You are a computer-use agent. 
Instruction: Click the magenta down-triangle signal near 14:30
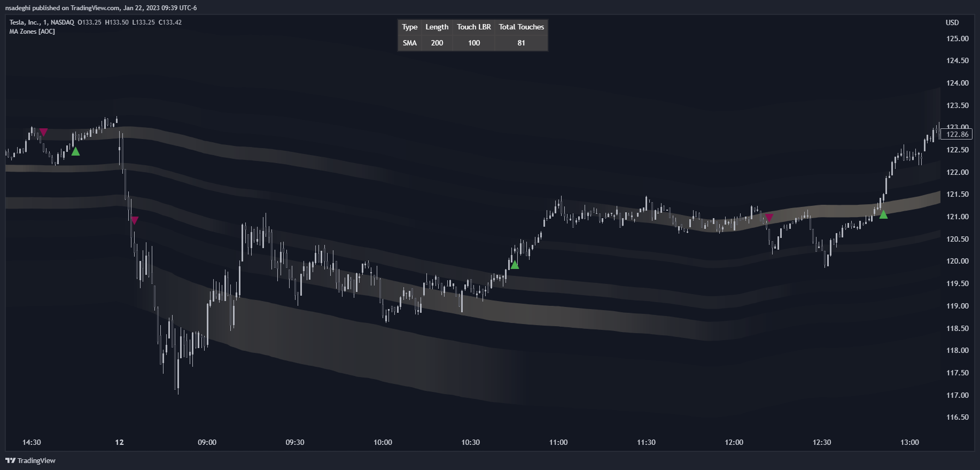44,132
